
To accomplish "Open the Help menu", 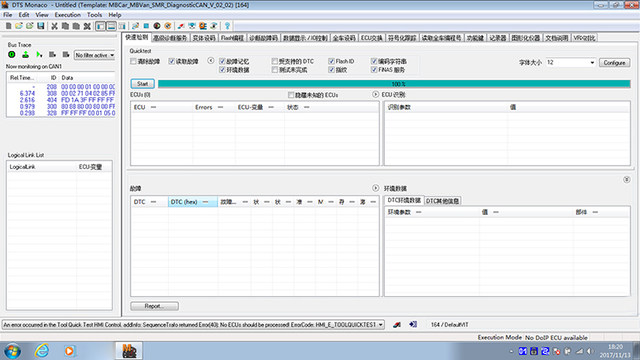I will tap(115, 15).
